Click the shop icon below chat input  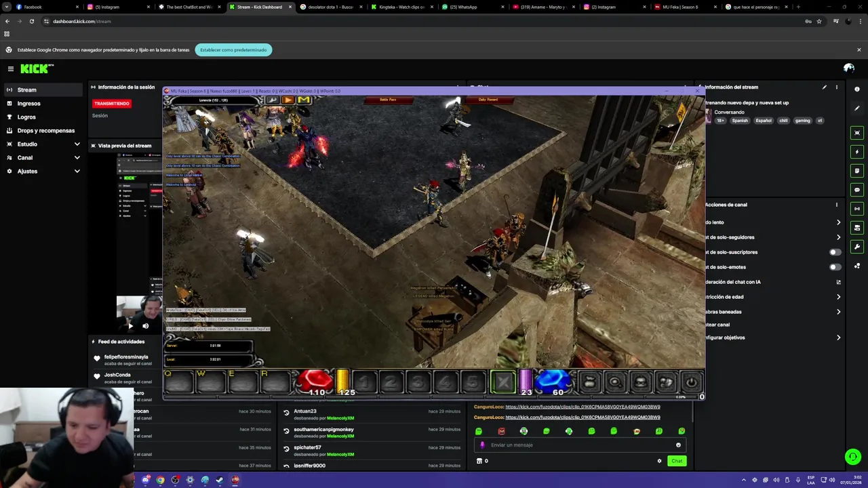(x=479, y=461)
